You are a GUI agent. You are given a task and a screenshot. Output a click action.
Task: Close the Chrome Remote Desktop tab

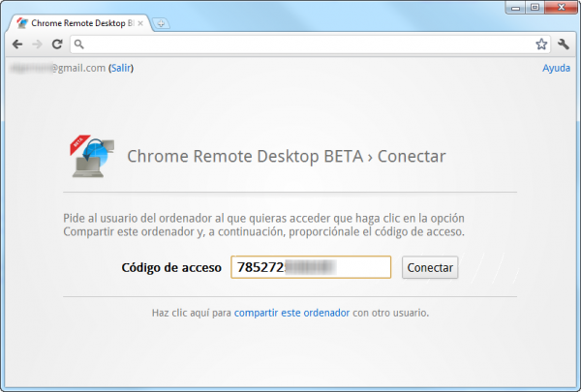coord(140,23)
